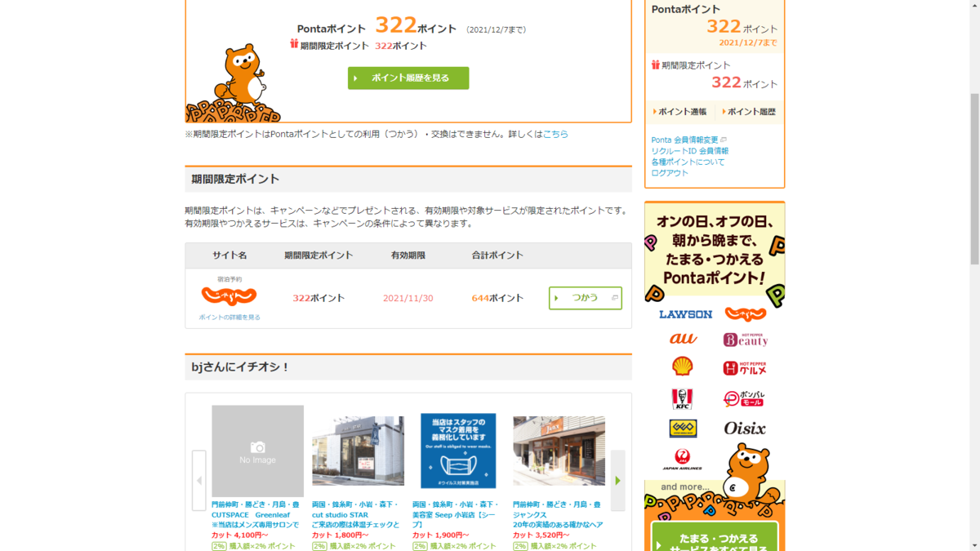
Task: Open ポイントの詳細を見る link
Action: point(229,317)
